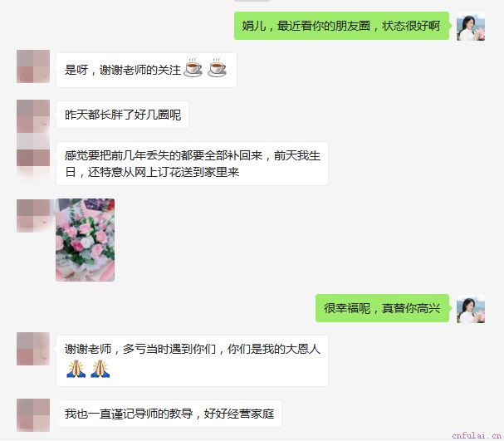Image resolution: width=504 pixels, height=441 pixels.
Task: Click the message about '前天我生日' flowers
Action: coord(192,164)
